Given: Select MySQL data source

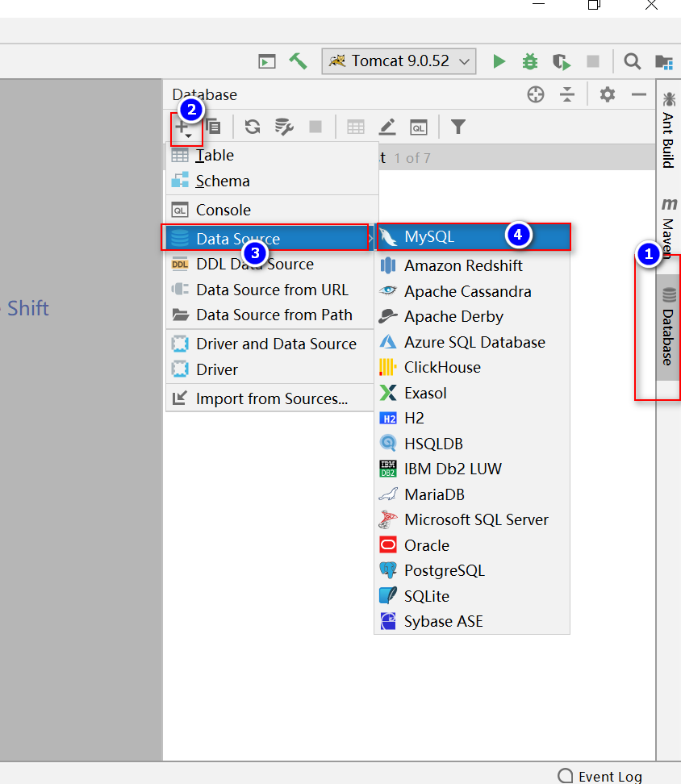Looking at the screenshot, I should click(x=473, y=236).
